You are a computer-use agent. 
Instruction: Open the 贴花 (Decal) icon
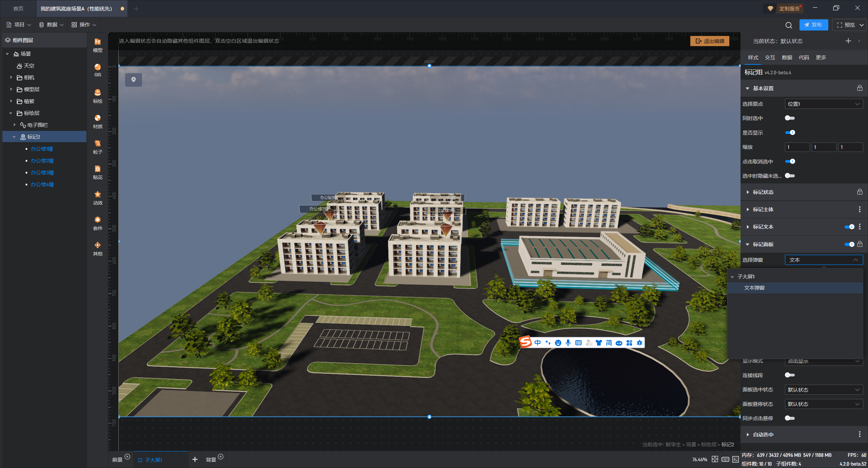(x=98, y=172)
